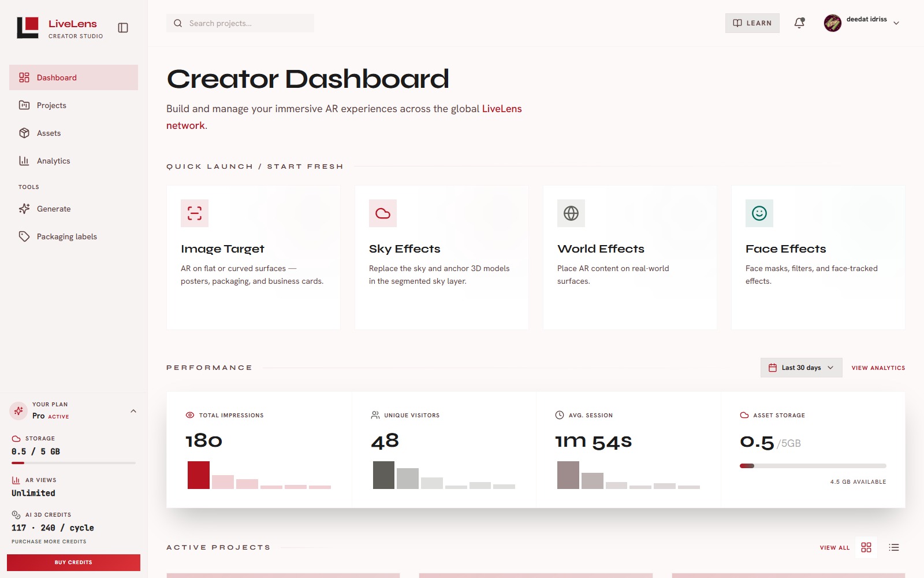Viewport: 924px width, 578px height.
Task: Click the '180' impressions value
Action: [204, 441]
